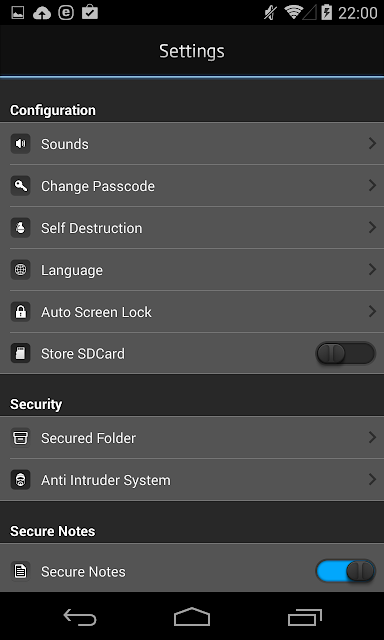This screenshot has width=384, height=640.
Task: Enable the Store SDCard switch
Action: tap(345, 353)
